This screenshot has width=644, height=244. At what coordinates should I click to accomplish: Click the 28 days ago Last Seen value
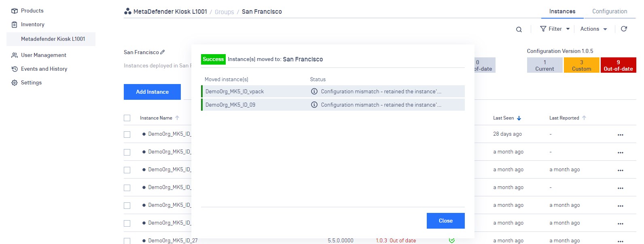pyautogui.click(x=507, y=134)
